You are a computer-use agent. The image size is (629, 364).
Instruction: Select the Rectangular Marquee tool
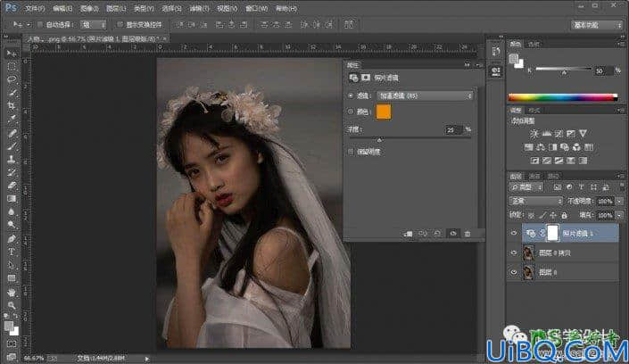click(x=12, y=66)
